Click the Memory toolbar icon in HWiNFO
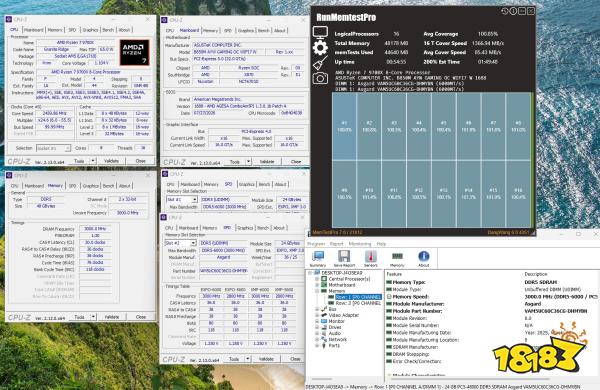600x390 pixels. click(x=397, y=259)
